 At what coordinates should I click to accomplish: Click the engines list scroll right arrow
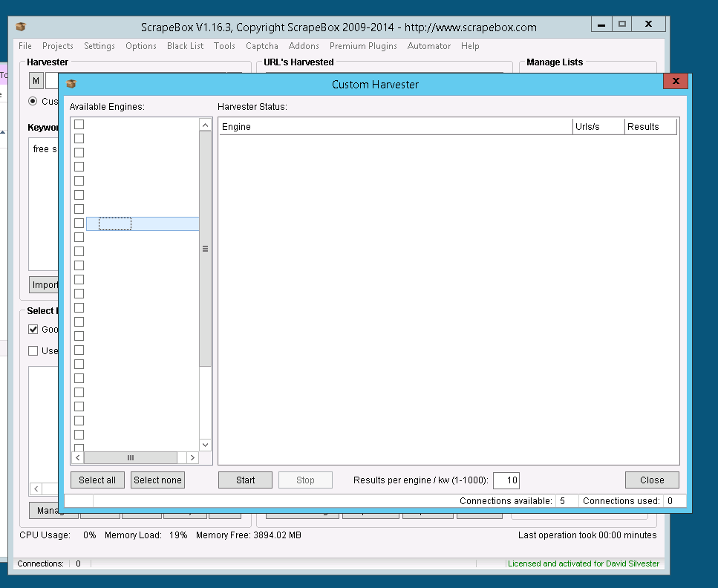tap(192, 457)
